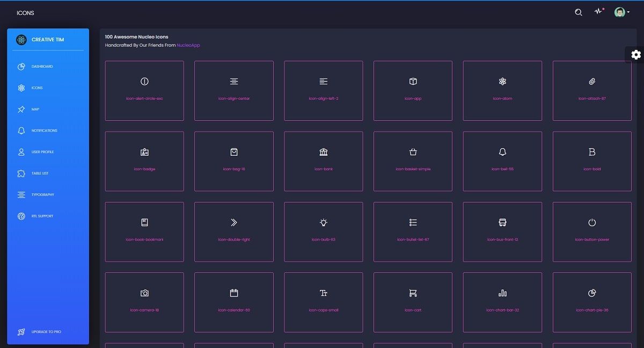Select the icon-atom card
The width and height of the screenshot is (644, 348).
coord(502,90)
